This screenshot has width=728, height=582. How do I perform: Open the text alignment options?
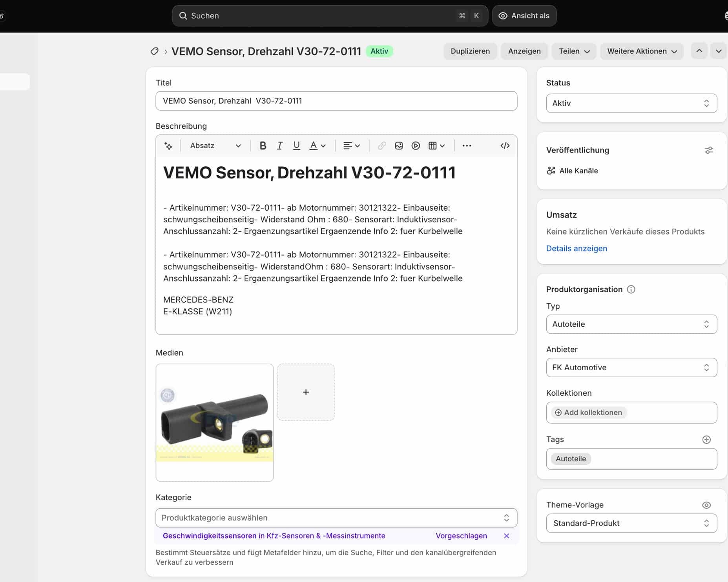pyautogui.click(x=351, y=146)
